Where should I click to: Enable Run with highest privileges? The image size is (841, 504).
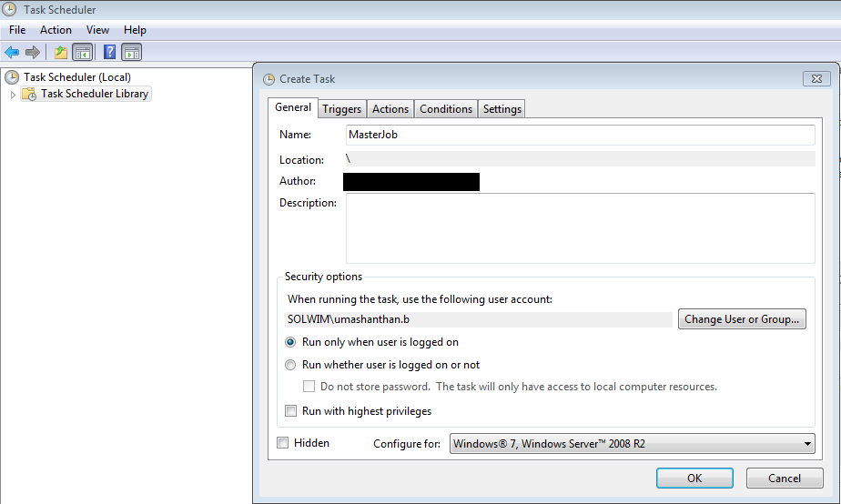(290, 411)
